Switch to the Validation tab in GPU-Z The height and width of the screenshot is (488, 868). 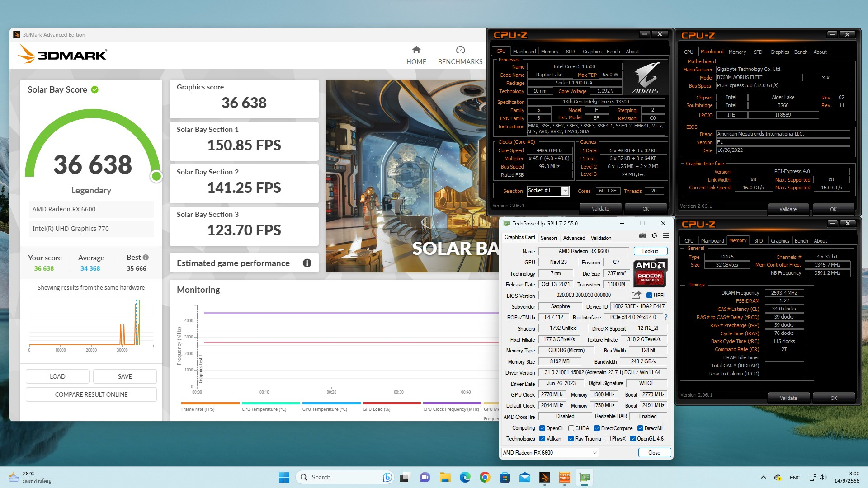[601, 238]
